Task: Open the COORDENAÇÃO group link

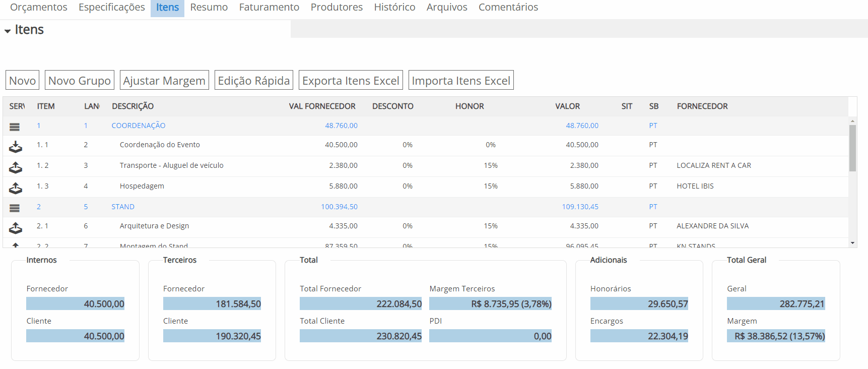Action: click(x=139, y=126)
